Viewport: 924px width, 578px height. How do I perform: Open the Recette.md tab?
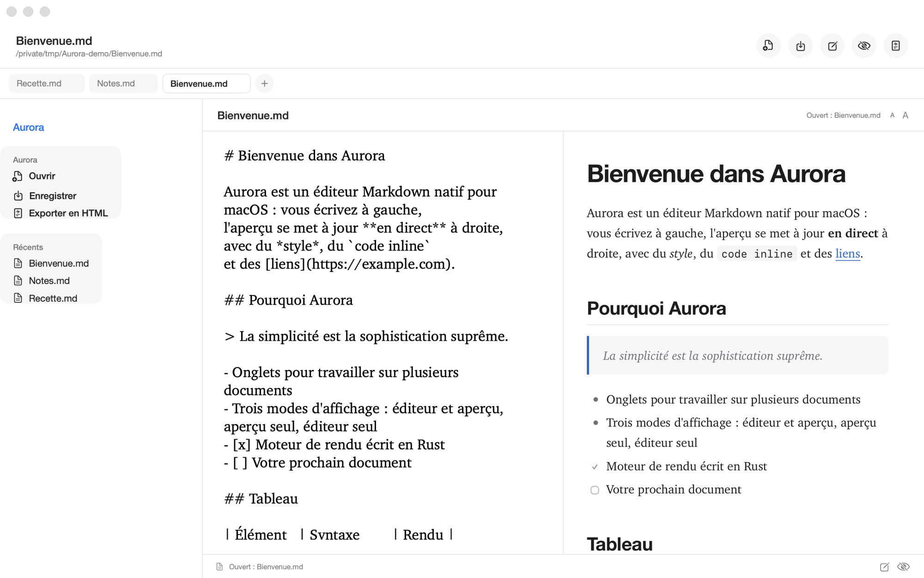point(47,84)
